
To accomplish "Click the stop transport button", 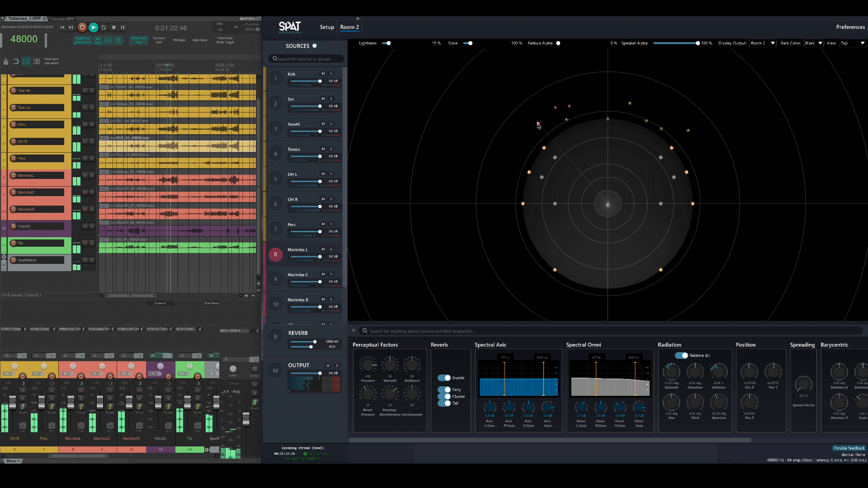I will coord(113,28).
